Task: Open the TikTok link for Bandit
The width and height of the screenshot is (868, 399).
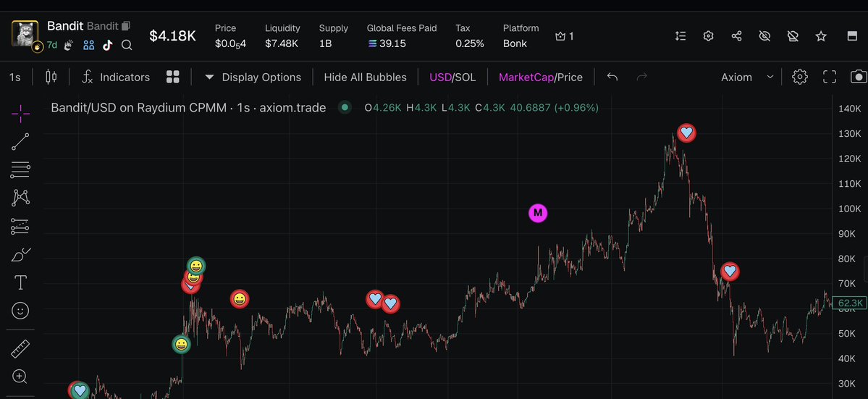Action: [107, 45]
